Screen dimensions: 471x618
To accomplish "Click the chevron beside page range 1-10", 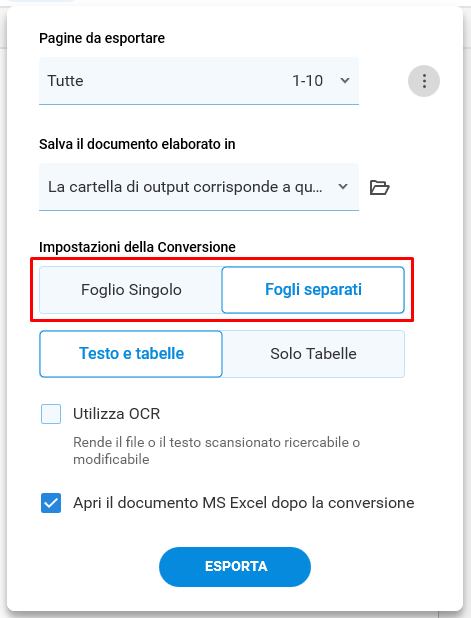I will pos(345,81).
